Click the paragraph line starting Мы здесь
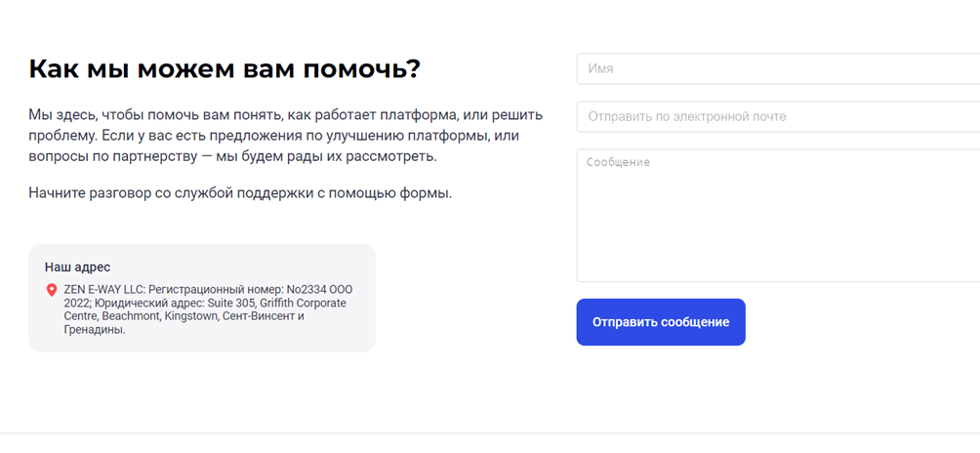The height and width of the screenshot is (453, 980). click(x=286, y=115)
